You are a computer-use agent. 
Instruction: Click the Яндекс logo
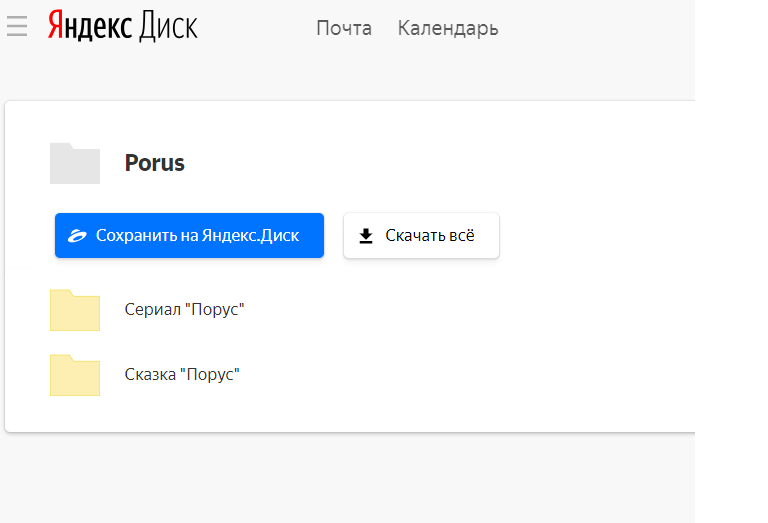tap(90, 26)
